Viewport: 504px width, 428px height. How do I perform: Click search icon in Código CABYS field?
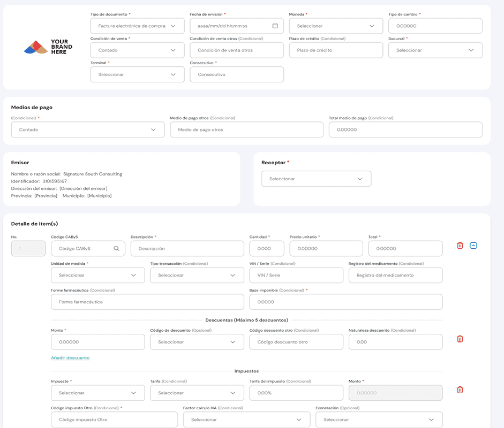[116, 249]
